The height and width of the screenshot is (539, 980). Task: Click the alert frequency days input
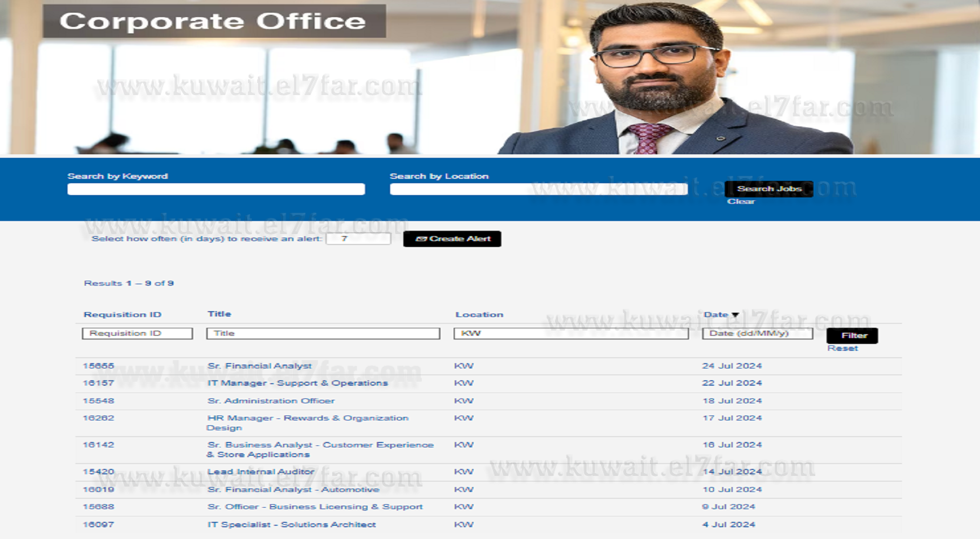(358, 239)
